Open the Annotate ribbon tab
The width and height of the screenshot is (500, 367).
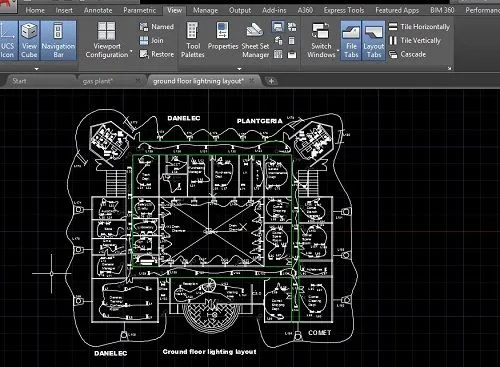click(x=98, y=10)
